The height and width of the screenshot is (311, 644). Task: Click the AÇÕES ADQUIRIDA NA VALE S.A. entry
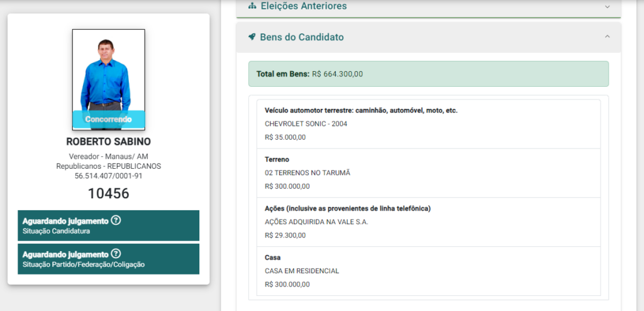click(x=316, y=222)
